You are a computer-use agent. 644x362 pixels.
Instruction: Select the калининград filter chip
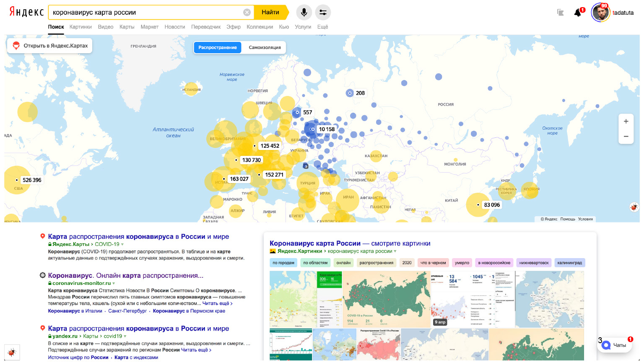coord(570,263)
